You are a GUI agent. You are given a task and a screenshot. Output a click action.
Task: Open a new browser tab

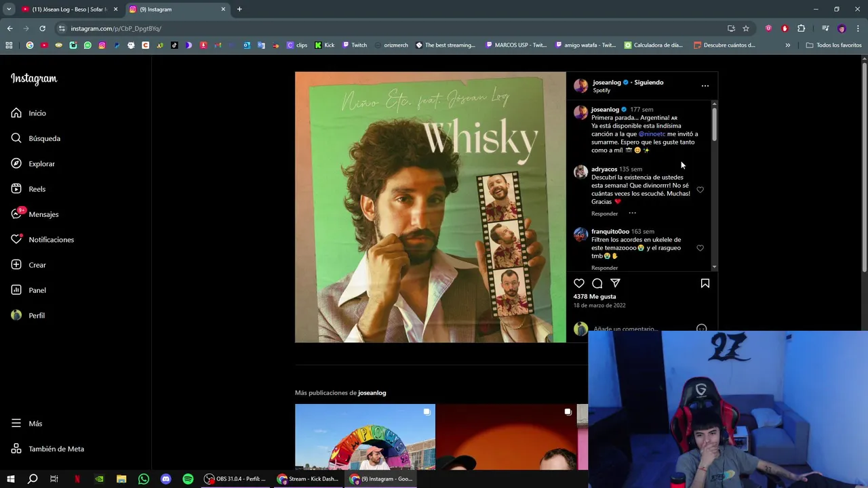[239, 9]
